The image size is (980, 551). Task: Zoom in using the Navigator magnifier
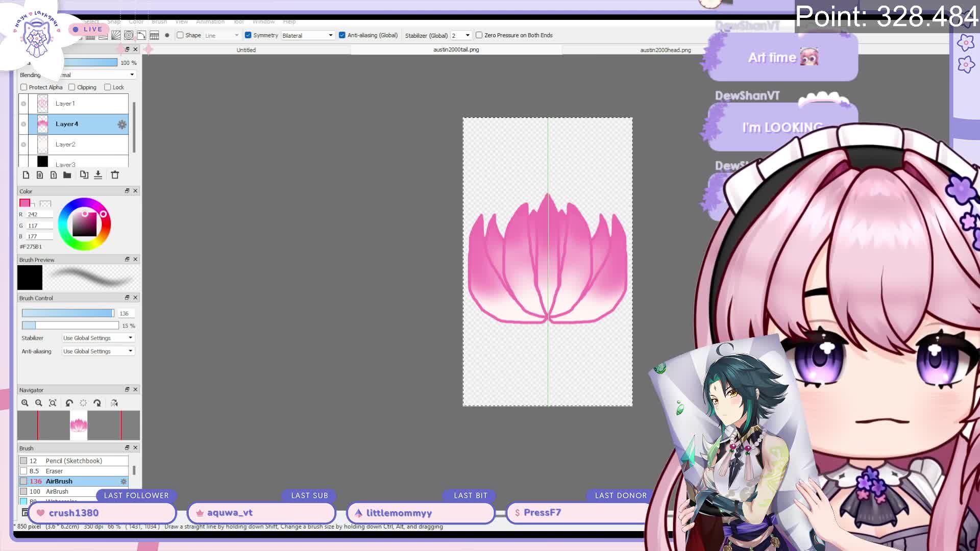coord(25,403)
